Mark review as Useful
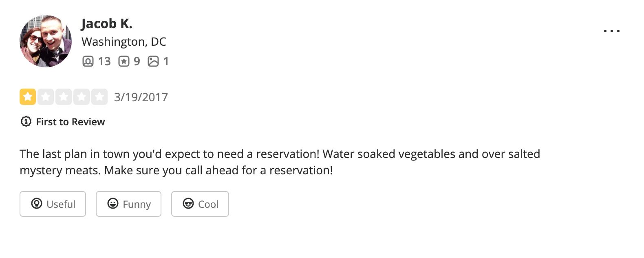The width and height of the screenshot is (644, 258). coord(53,204)
